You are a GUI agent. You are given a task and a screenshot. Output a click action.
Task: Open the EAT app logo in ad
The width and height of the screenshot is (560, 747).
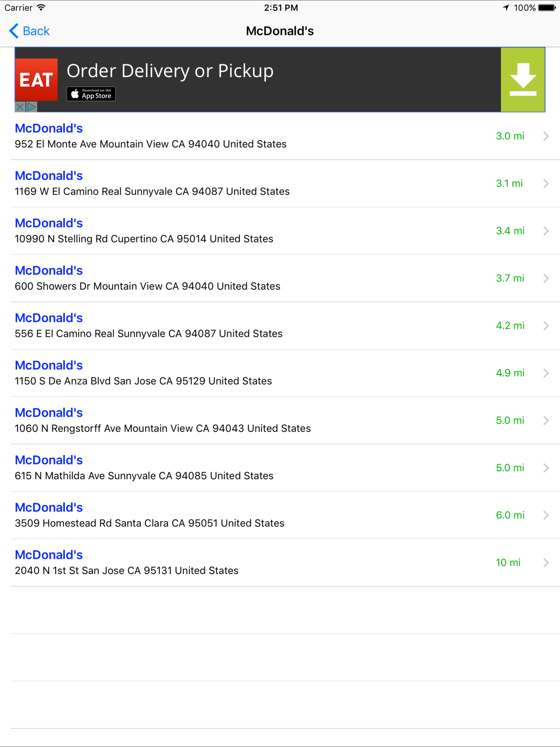36,80
